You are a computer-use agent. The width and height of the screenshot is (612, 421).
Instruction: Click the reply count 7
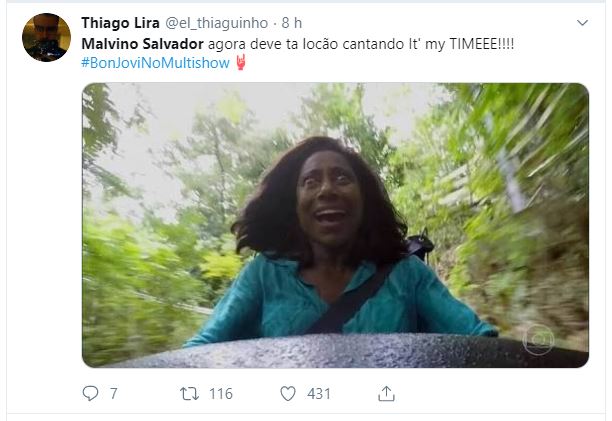113,394
